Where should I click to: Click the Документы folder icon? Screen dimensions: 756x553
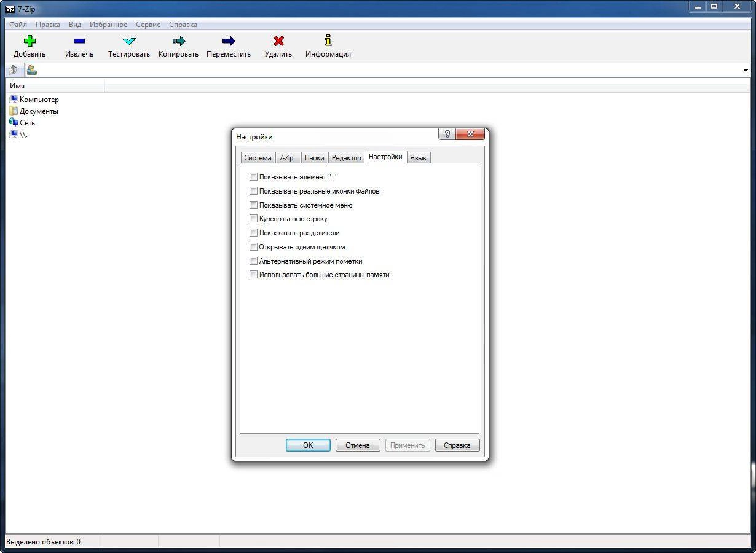[x=13, y=111]
